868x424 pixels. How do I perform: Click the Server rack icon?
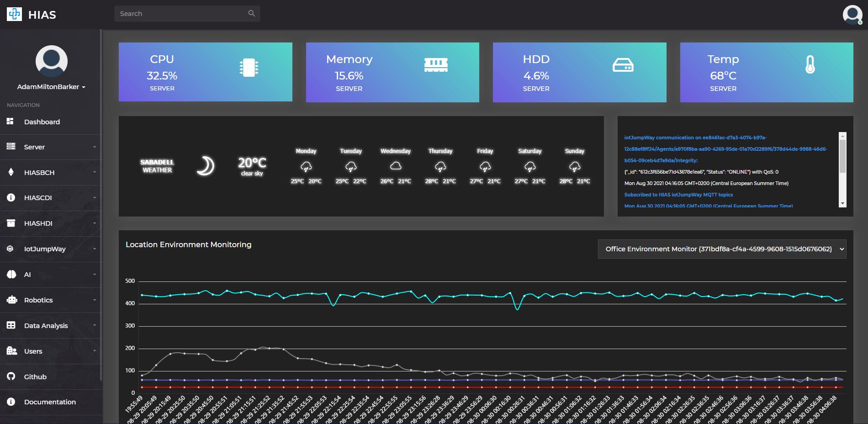(x=11, y=147)
